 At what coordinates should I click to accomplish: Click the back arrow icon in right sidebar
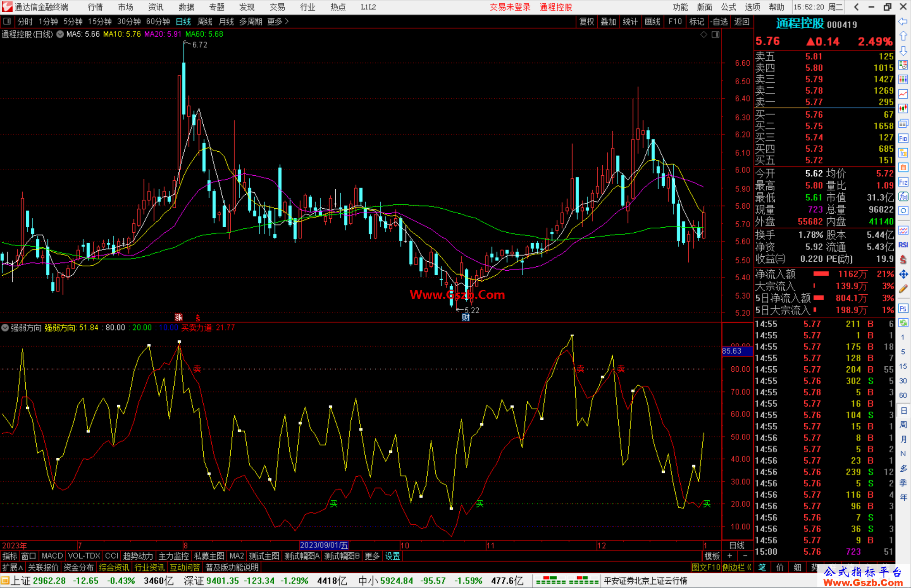pyautogui.click(x=903, y=21)
